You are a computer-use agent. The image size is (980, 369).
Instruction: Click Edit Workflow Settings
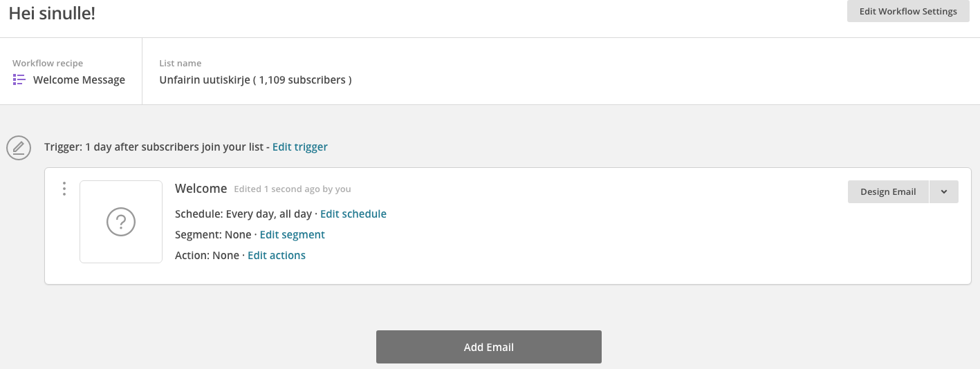(908, 12)
